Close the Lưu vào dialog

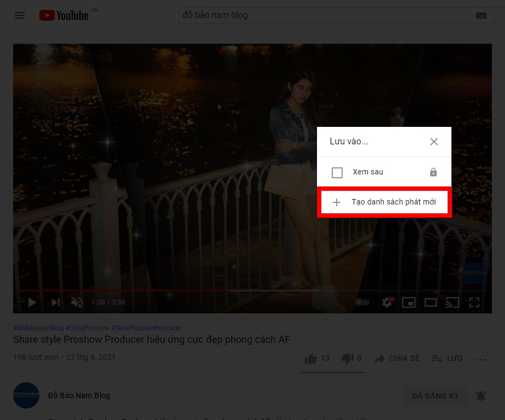(434, 142)
